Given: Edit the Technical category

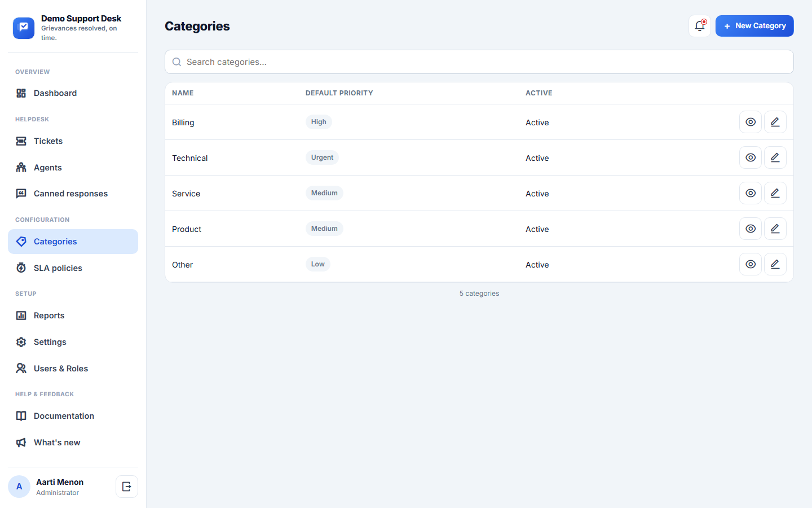Looking at the screenshot, I should 775,157.
